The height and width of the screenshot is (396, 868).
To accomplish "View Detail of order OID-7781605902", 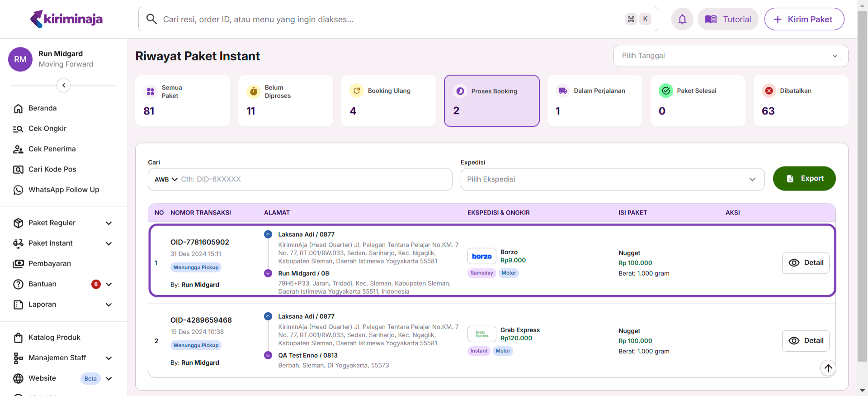I will click(805, 263).
